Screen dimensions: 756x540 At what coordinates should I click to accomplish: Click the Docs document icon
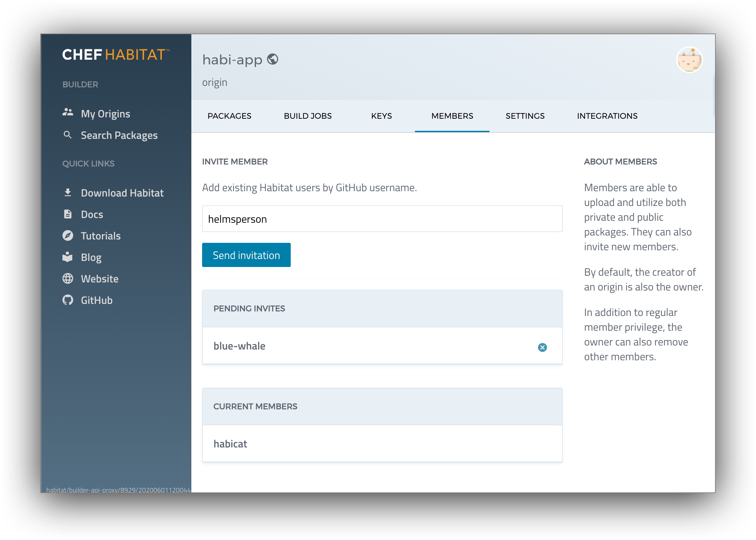[67, 214]
